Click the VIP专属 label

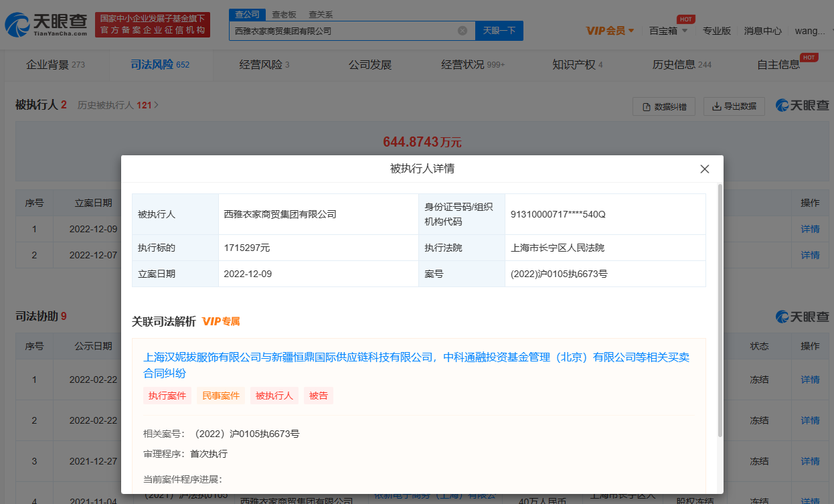click(x=221, y=322)
